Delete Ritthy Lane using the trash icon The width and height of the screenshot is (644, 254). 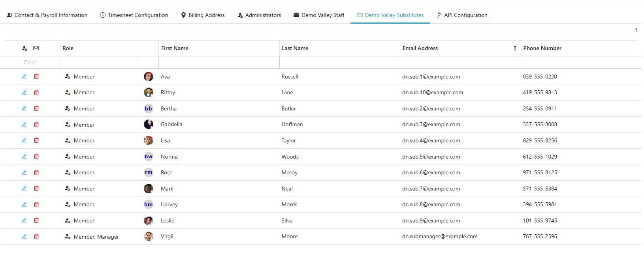click(36, 93)
